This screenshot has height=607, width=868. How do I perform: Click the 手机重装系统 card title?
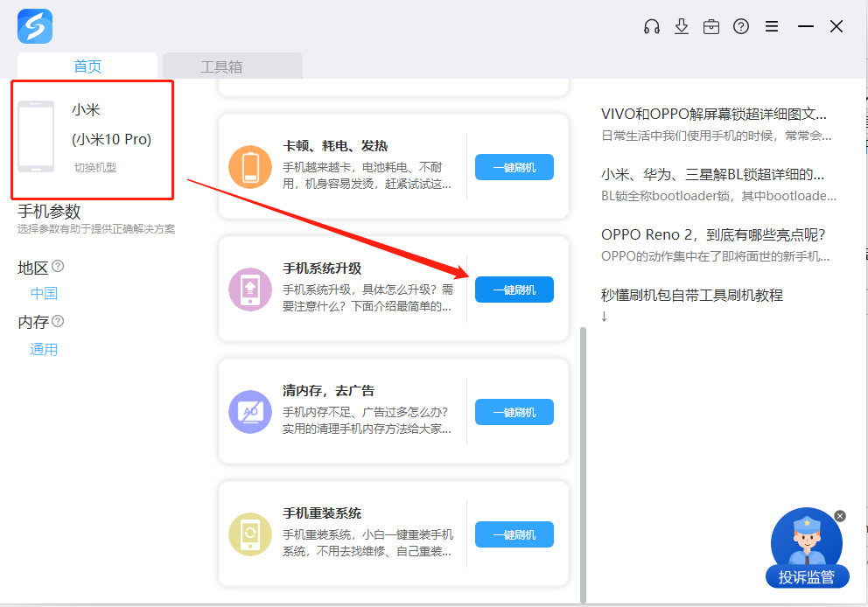point(322,513)
